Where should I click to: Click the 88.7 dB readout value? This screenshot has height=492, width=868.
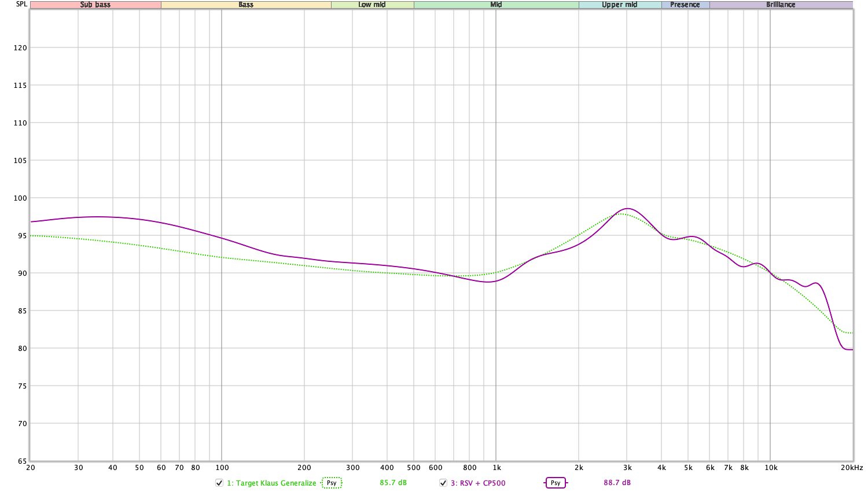[617, 483]
